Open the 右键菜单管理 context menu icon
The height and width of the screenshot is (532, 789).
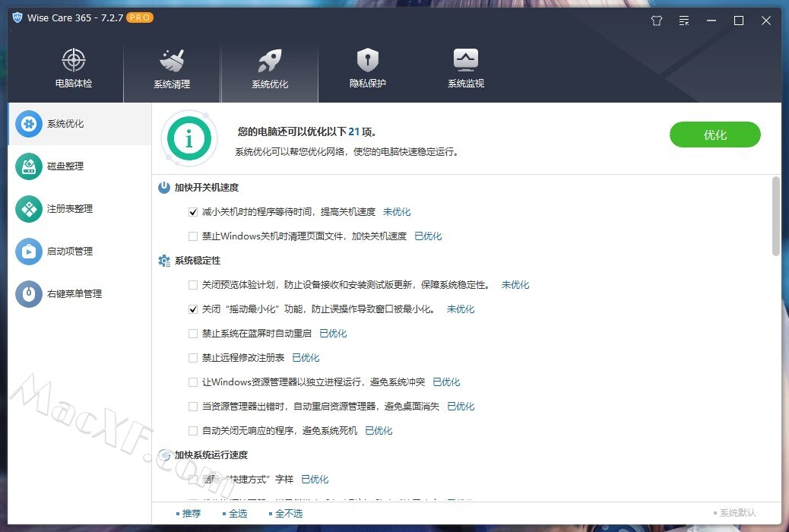point(29,293)
